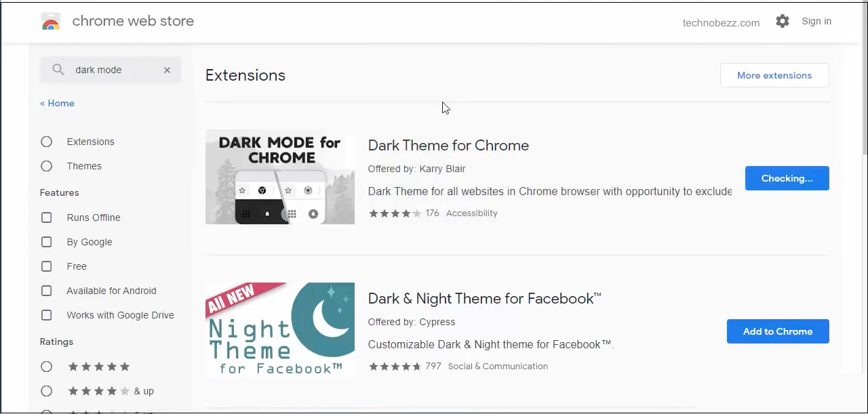868x414 pixels.
Task: Focus the 'dark mode' search field
Action: click(111, 70)
